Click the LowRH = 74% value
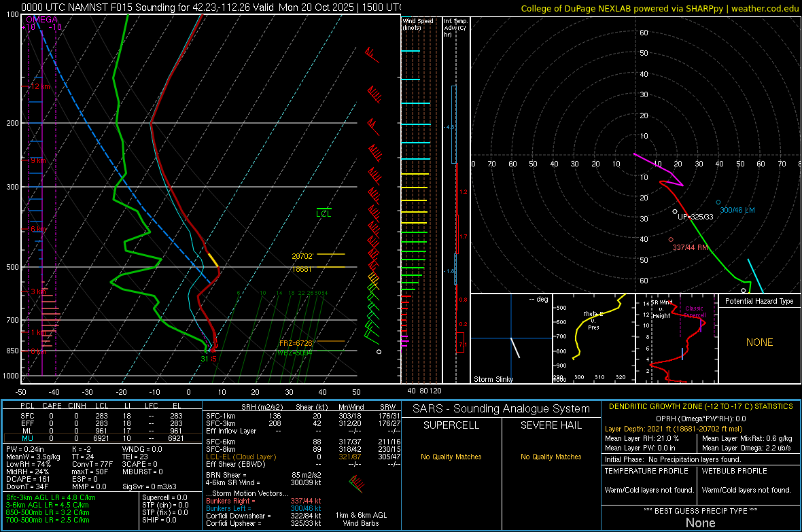This screenshot has width=802, height=532. tap(29, 464)
